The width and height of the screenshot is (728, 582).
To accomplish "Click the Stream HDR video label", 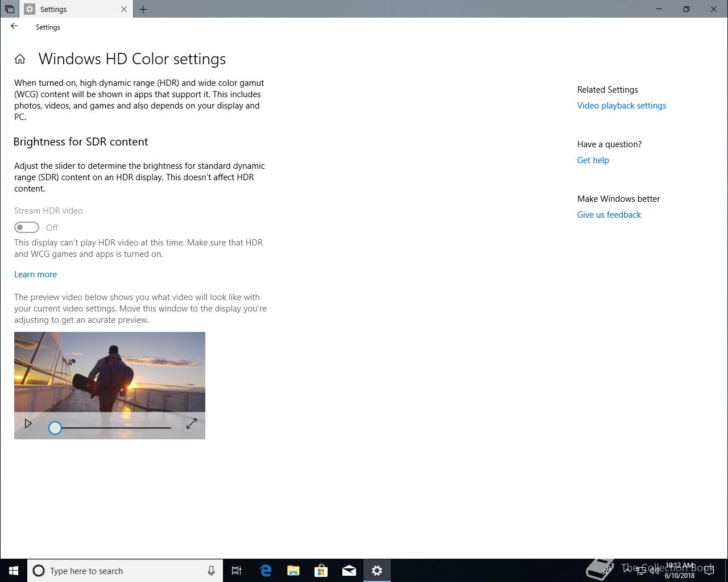I will click(x=48, y=211).
